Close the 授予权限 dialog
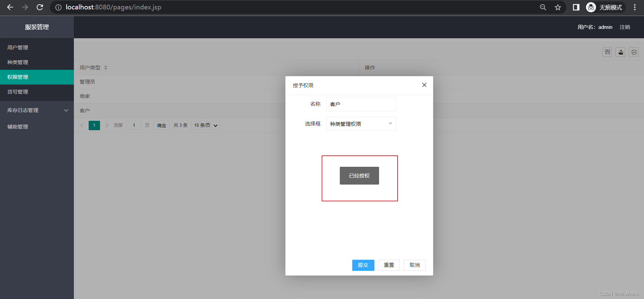Viewport: 644px width, 299px height. click(424, 85)
